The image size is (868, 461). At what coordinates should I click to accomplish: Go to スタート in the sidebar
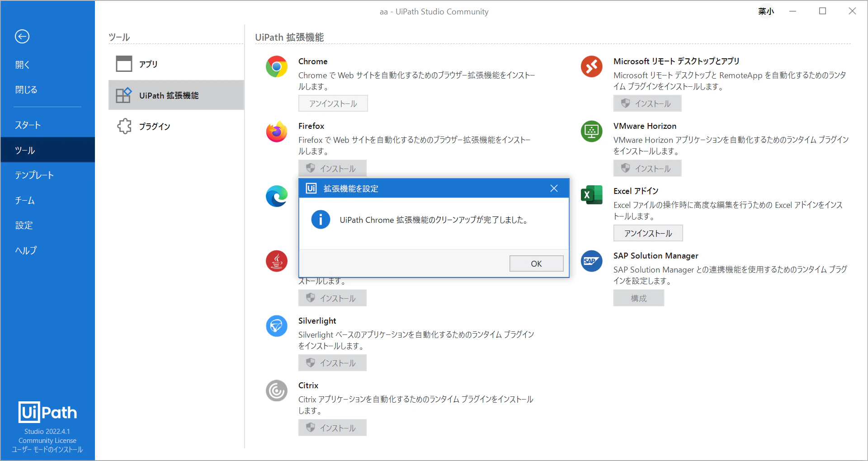[47, 125]
